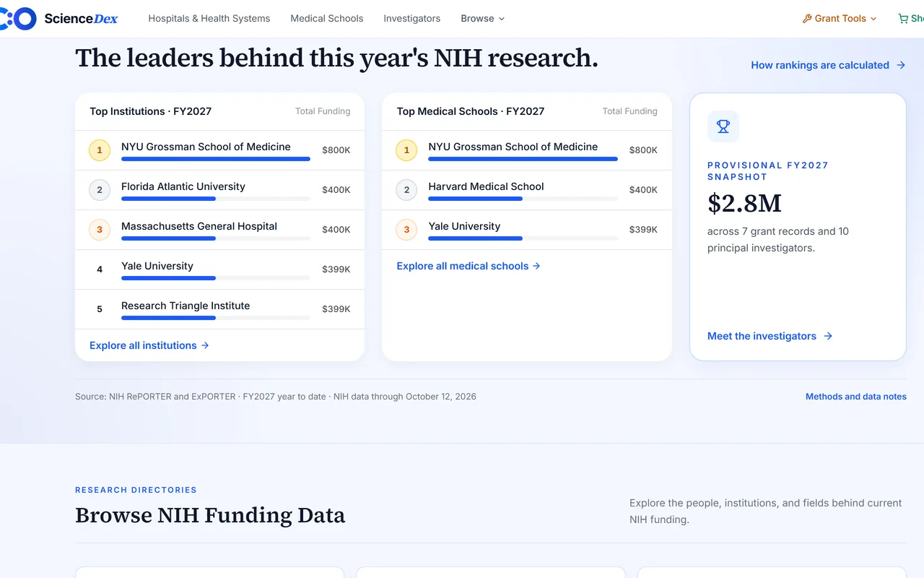Click 'Browse NIH Funding Data' heading

210,515
